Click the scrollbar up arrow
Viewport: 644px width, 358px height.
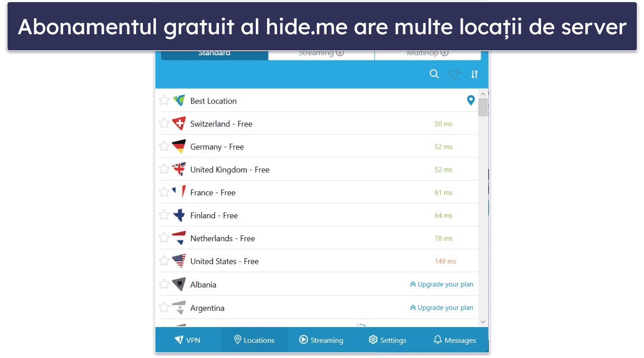(483, 94)
